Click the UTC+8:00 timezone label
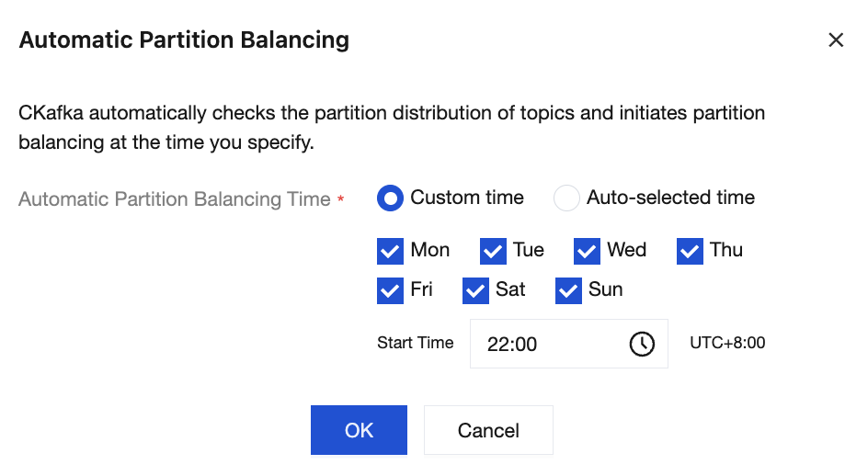Viewport: 868px width, 476px height. tap(727, 344)
